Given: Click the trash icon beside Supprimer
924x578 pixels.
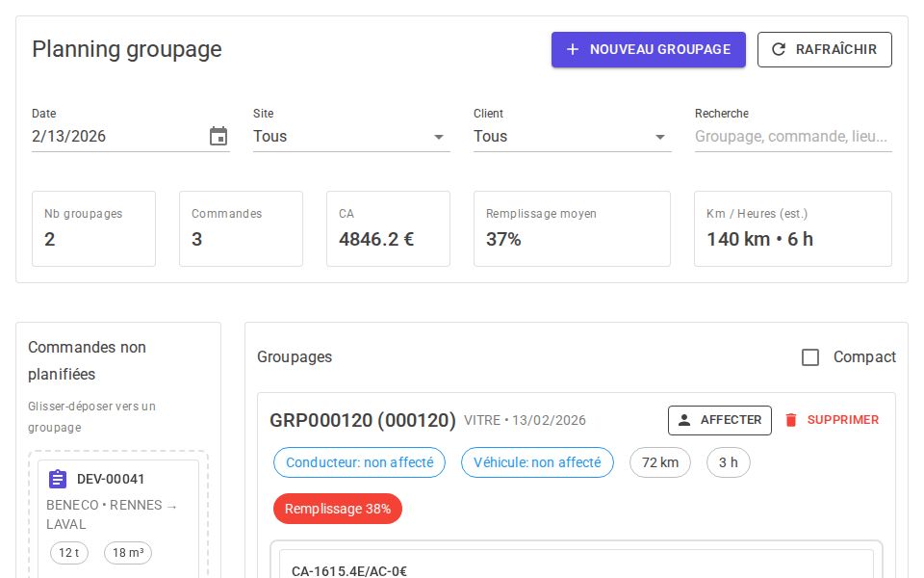Looking at the screenshot, I should point(790,420).
